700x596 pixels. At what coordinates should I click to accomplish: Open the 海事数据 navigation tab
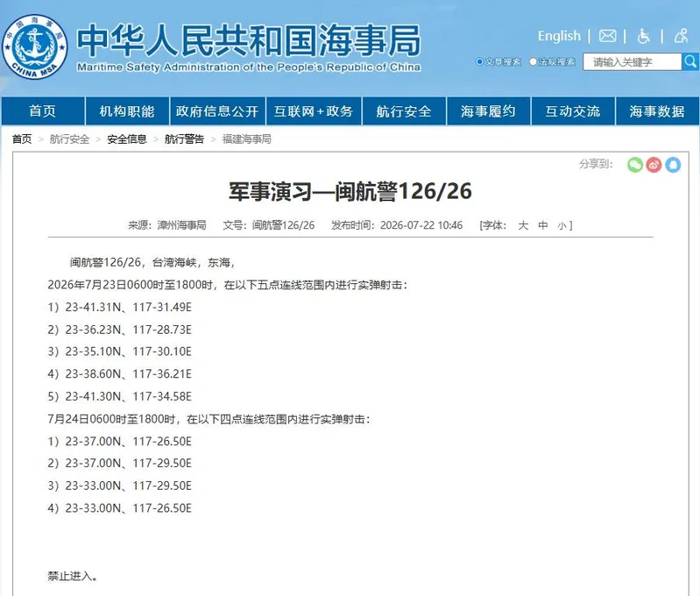657,110
